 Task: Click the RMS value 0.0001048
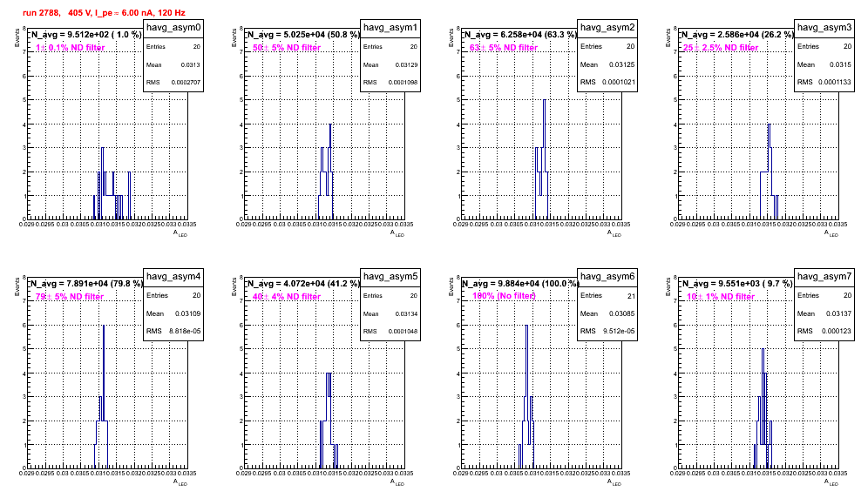[x=403, y=332]
